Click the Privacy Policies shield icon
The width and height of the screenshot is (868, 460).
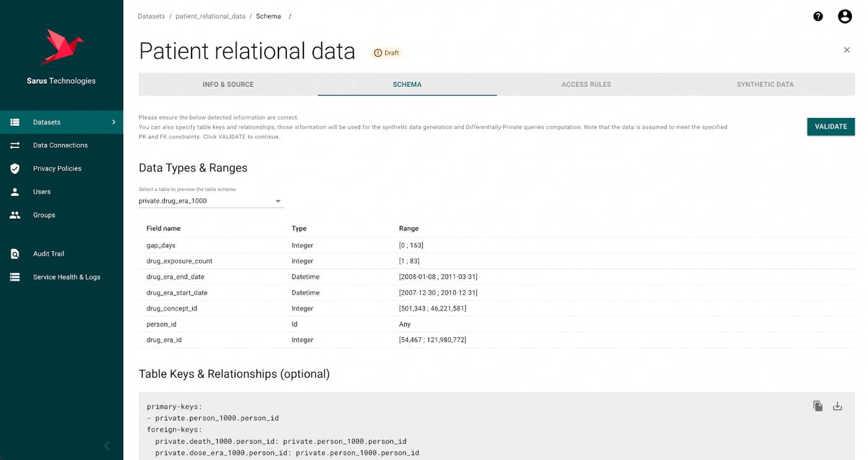click(x=15, y=169)
